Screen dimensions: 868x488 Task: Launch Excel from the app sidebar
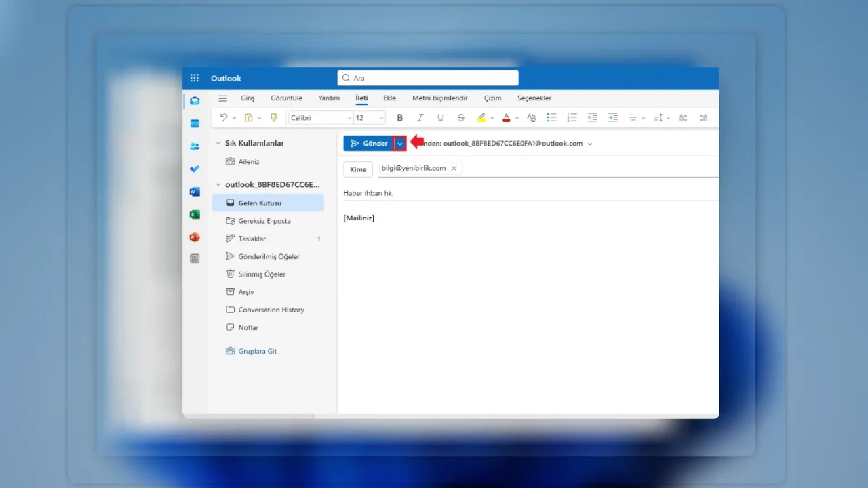(x=195, y=214)
